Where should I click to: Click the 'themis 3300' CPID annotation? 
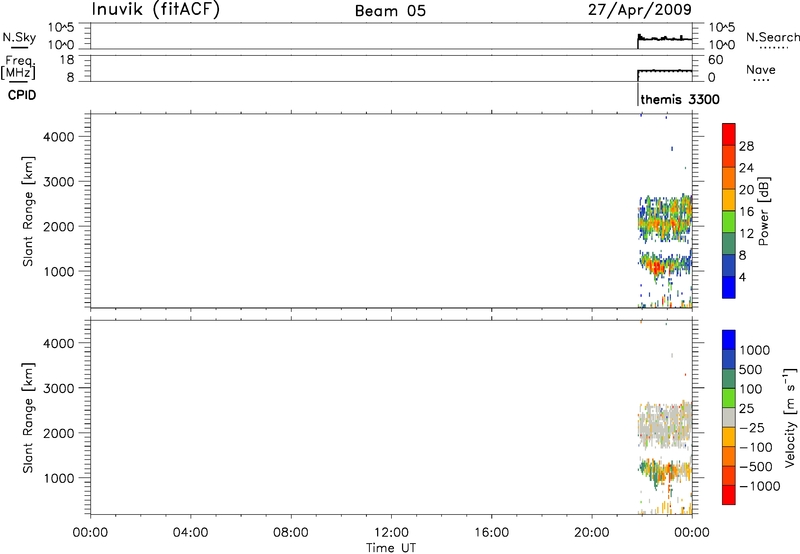(x=680, y=99)
